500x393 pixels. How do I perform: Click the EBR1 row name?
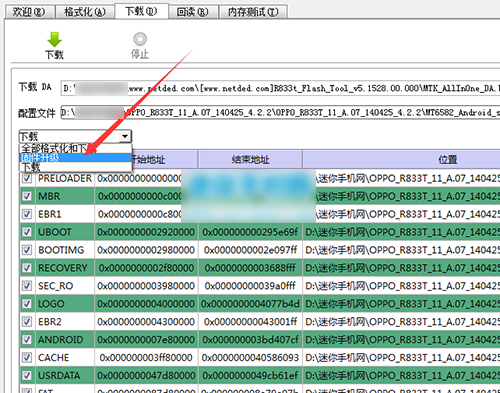[50, 214]
